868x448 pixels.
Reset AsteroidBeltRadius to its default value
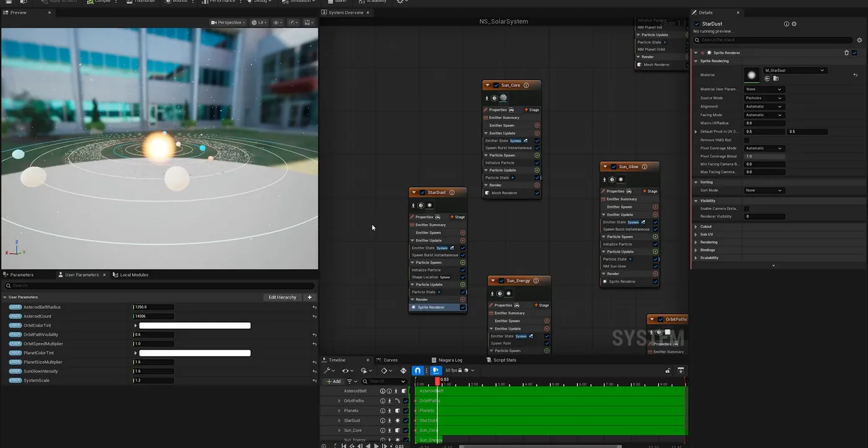314,307
